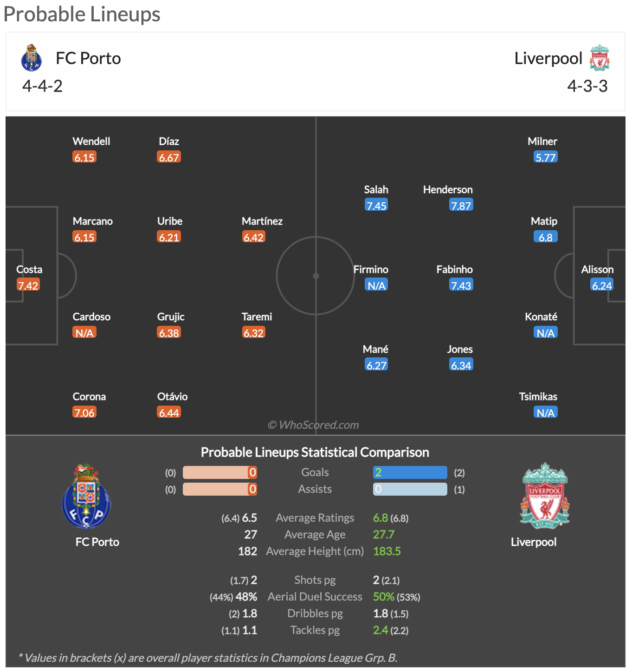Image resolution: width=632 pixels, height=672 pixels.
Task: Click the FC Porto team name heading
Action: (x=88, y=58)
